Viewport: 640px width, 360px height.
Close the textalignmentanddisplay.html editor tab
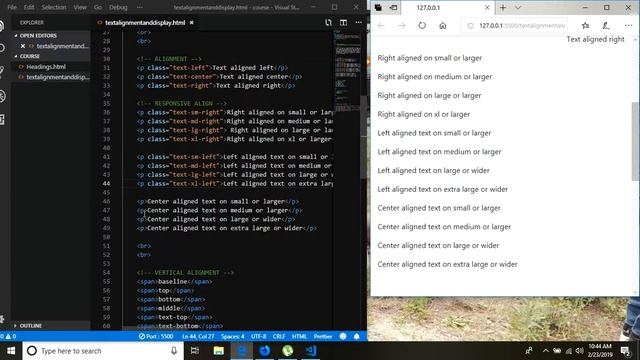(x=191, y=22)
